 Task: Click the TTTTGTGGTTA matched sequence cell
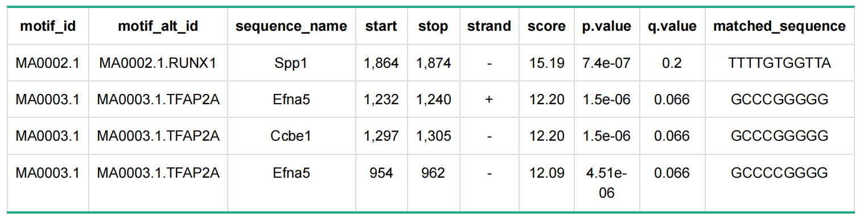coord(779,63)
